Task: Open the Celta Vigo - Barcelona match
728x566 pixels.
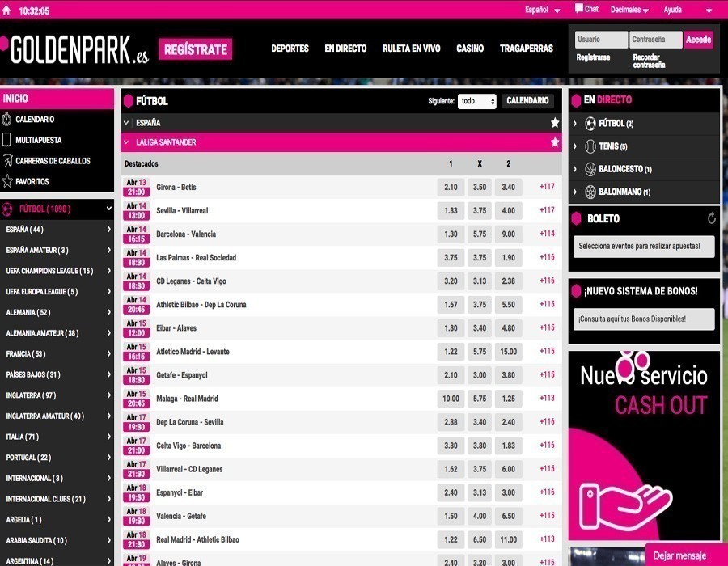Action: (x=188, y=446)
